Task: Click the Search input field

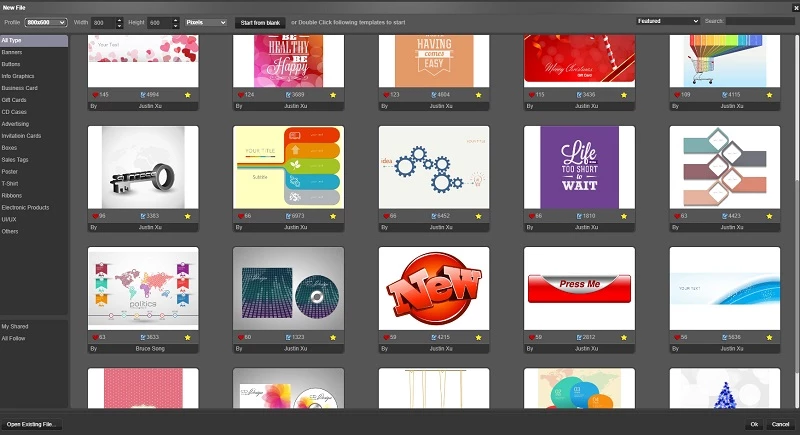Action: (x=759, y=21)
